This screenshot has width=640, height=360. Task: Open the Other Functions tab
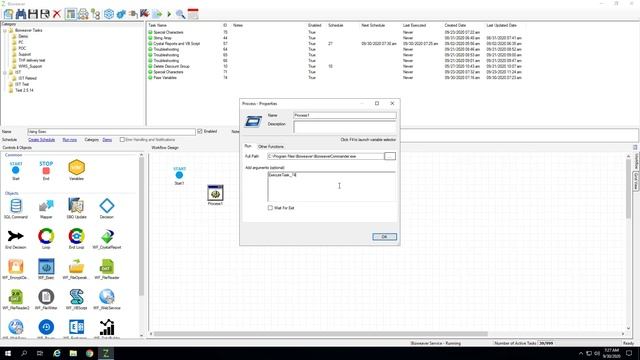point(271,147)
